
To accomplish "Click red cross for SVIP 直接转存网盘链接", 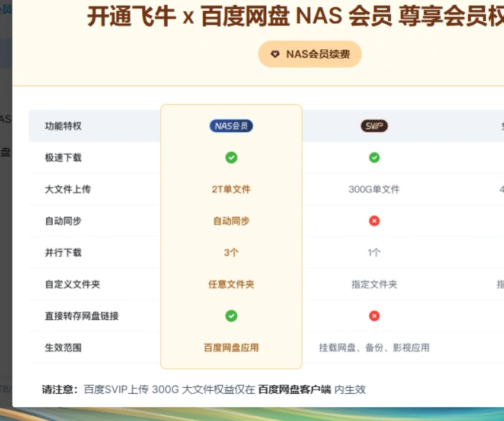I will pyautogui.click(x=374, y=316).
